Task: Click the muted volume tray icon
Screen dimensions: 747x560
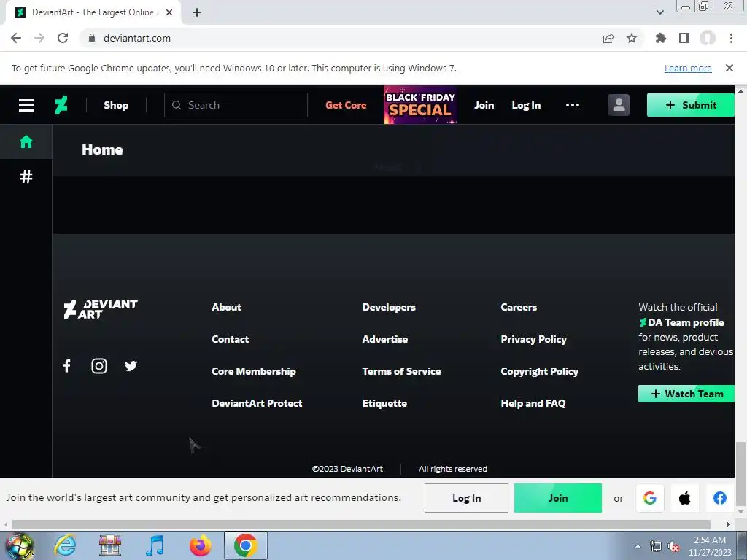Action: pos(673,546)
